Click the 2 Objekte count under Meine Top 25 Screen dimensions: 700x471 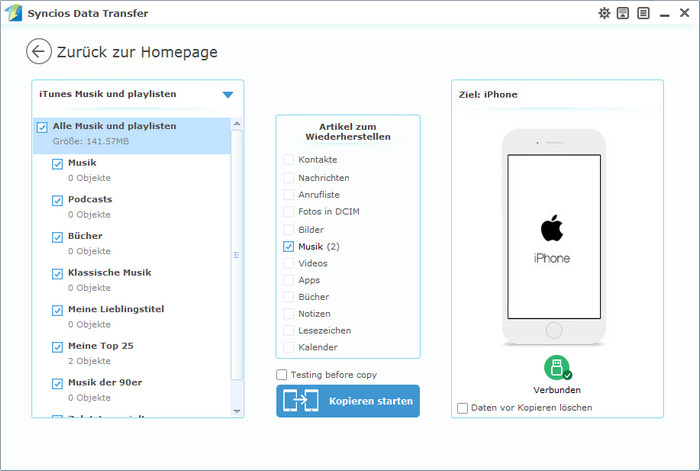click(x=89, y=361)
